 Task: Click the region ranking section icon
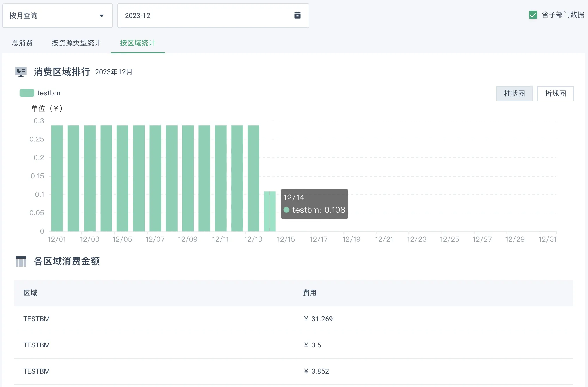pyautogui.click(x=21, y=72)
